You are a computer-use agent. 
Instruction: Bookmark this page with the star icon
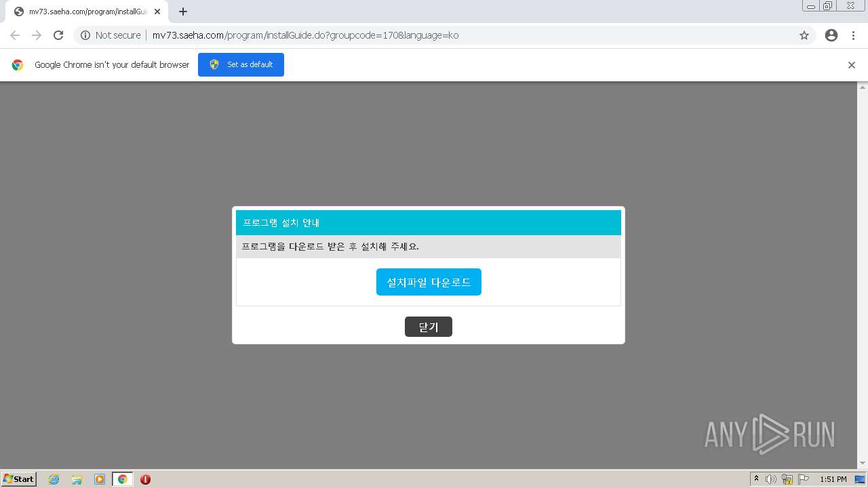pyautogui.click(x=804, y=35)
